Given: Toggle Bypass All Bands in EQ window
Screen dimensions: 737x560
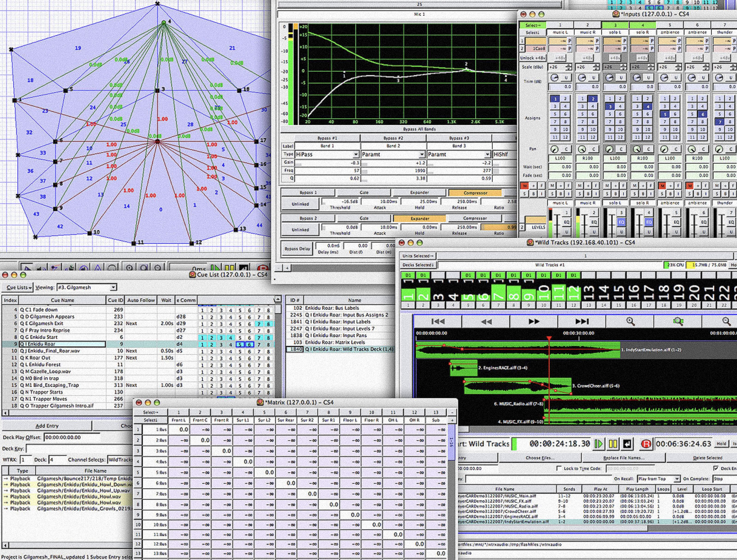Looking at the screenshot, I should 419,129.
